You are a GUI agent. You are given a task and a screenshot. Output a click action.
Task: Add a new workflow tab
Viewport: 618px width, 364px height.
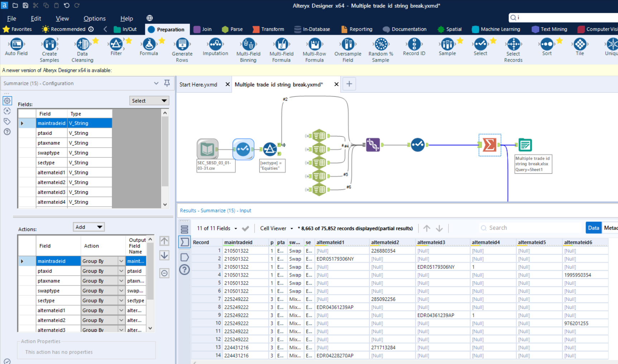(x=349, y=84)
